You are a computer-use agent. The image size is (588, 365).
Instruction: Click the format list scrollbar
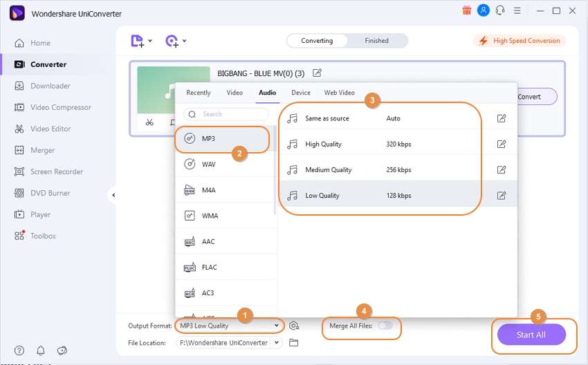(x=275, y=171)
